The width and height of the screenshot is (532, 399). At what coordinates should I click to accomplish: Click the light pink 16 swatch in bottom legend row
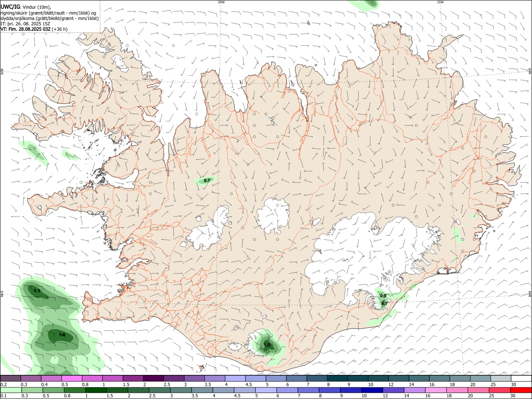[436, 390]
